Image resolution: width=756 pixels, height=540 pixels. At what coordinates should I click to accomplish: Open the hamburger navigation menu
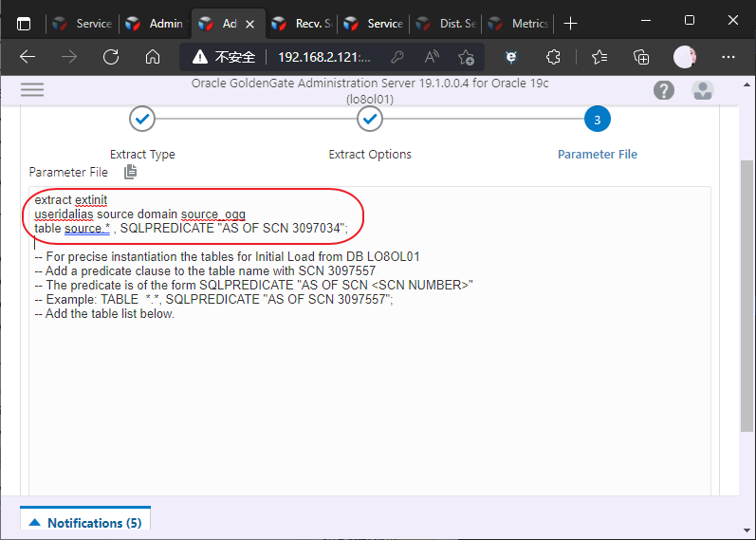pos(32,89)
